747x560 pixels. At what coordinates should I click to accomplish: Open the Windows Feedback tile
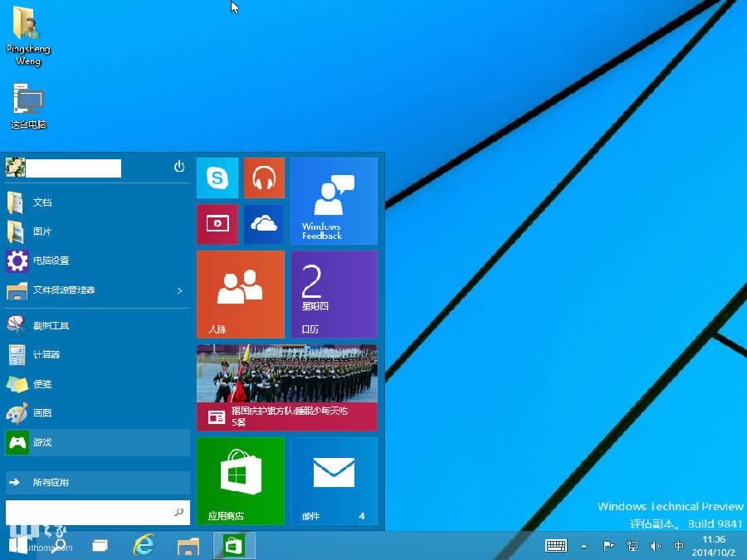click(x=334, y=202)
